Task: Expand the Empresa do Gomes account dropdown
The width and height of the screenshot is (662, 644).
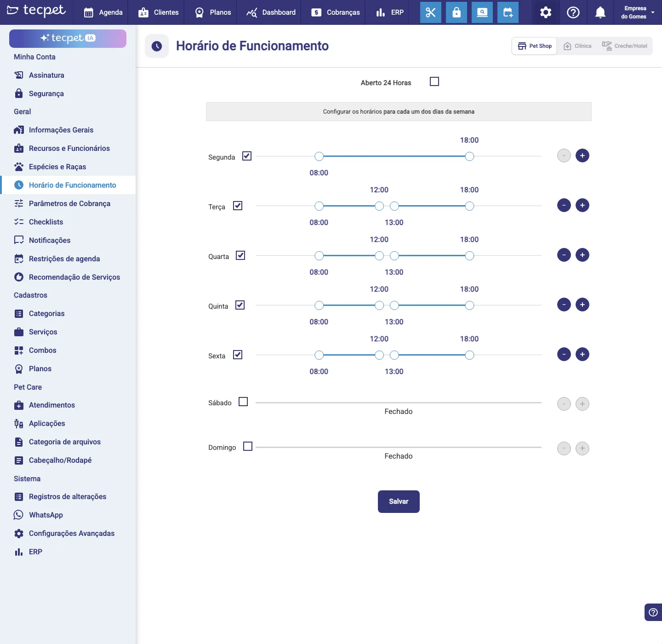Action: [638, 12]
